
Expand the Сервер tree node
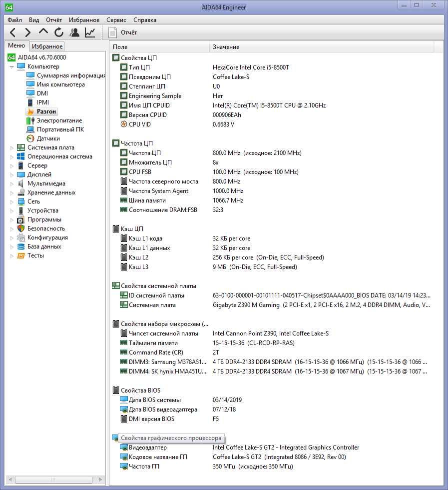coord(11,165)
